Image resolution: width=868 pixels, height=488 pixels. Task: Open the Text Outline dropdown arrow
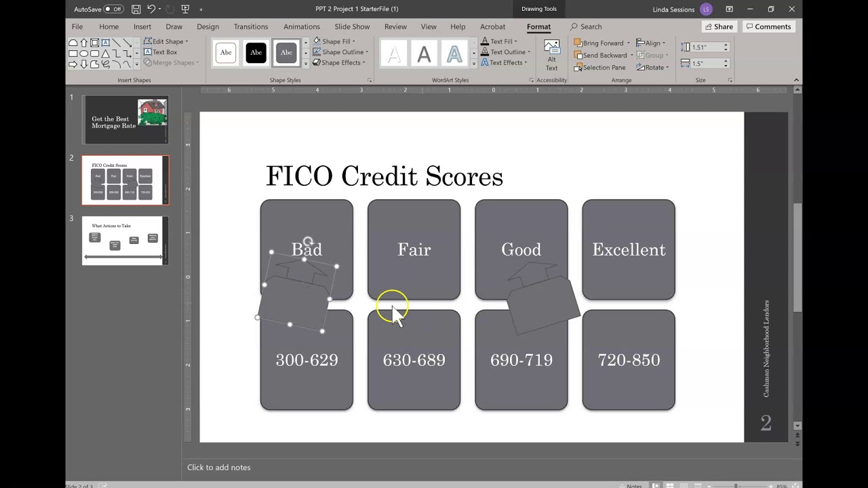tap(528, 52)
